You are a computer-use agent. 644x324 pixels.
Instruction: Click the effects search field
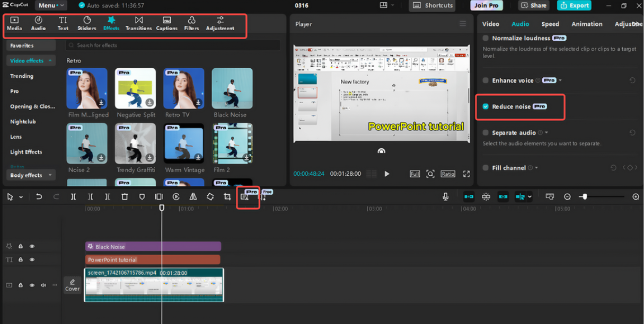click(x=173, y=46)
